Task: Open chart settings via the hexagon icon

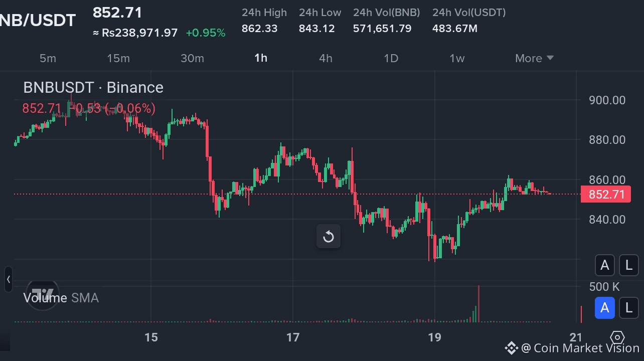Action: pyautogui.click(x=618, y=337)
